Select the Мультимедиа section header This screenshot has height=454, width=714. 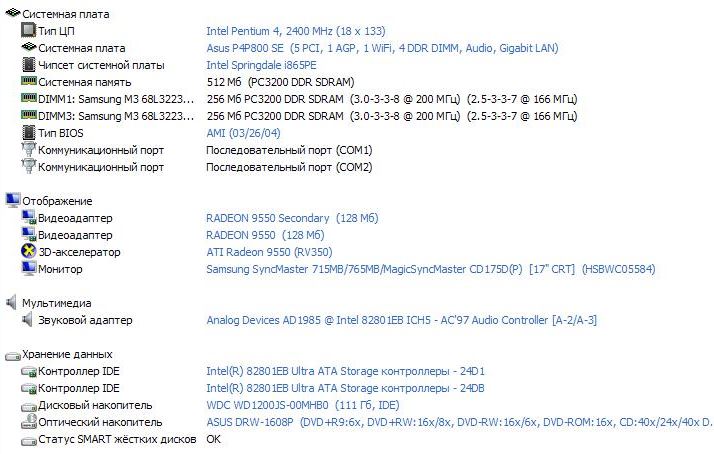(57, 303)
